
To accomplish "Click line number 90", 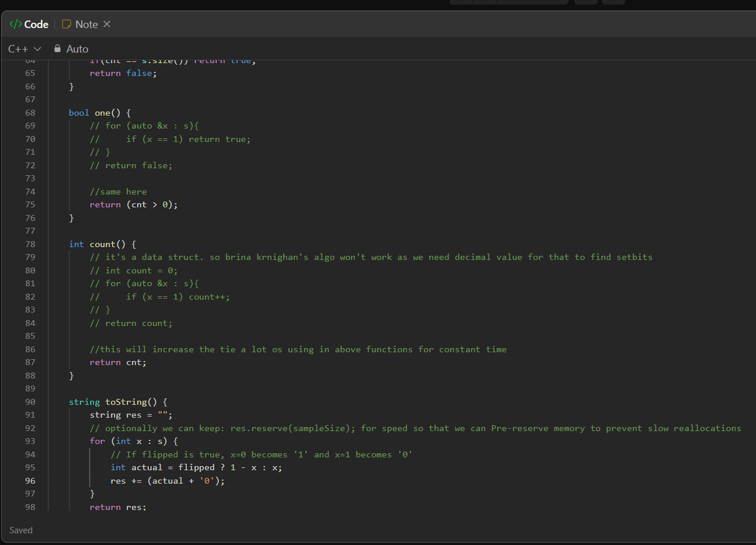I will coord(30,402).
